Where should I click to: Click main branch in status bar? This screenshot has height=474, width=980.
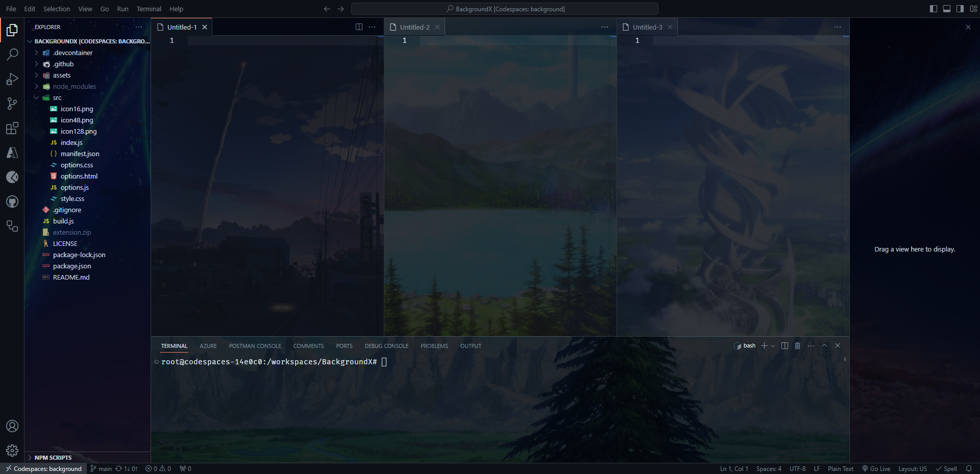(101, 468)
